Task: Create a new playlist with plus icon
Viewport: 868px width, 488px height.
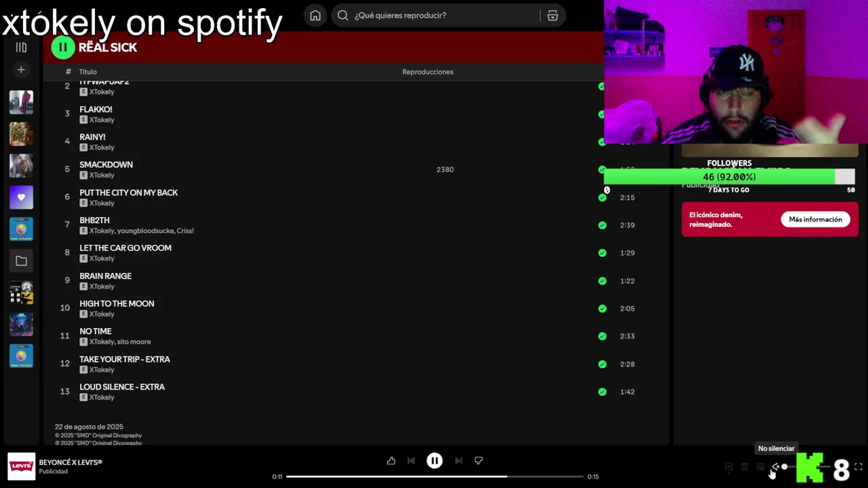Action: (21, 70)
